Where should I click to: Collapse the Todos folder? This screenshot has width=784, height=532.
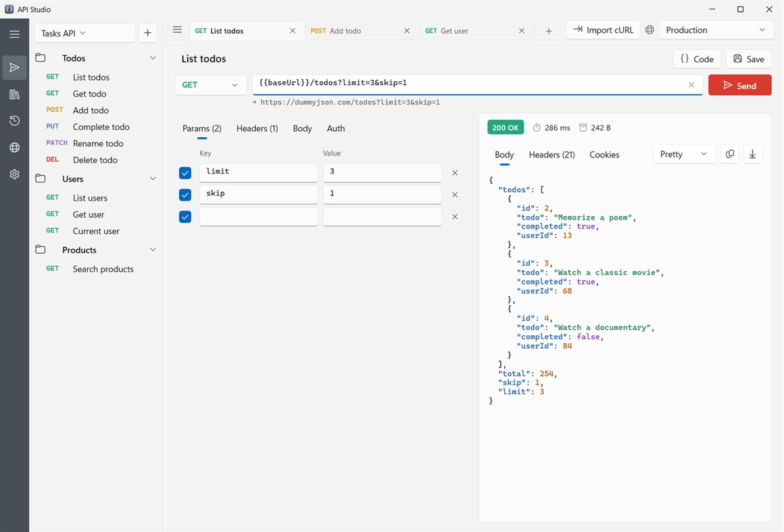[x=153, y=58]
